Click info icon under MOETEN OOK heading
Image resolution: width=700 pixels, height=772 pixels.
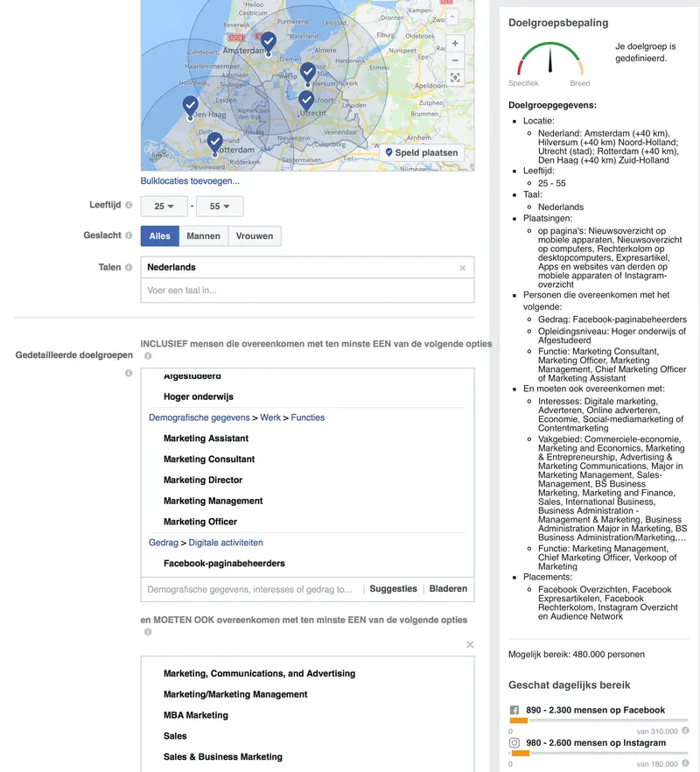click(x=148, y=632)
